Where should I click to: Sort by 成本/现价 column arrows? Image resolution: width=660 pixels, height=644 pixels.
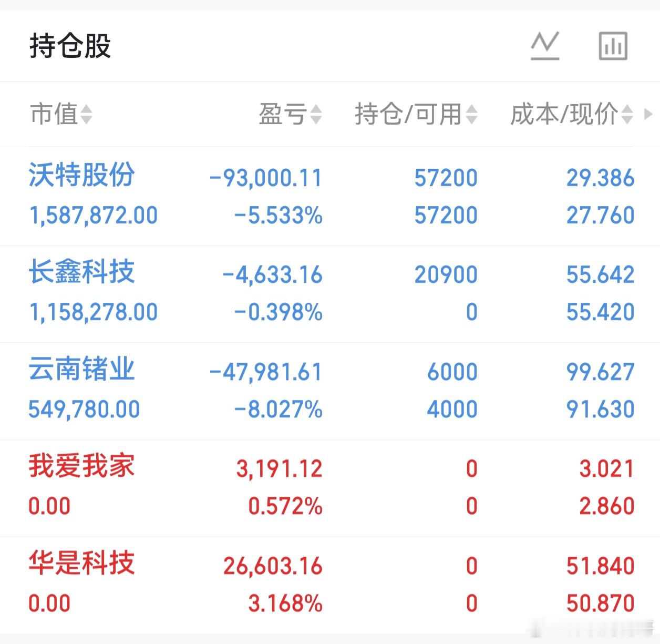point(627,114)
